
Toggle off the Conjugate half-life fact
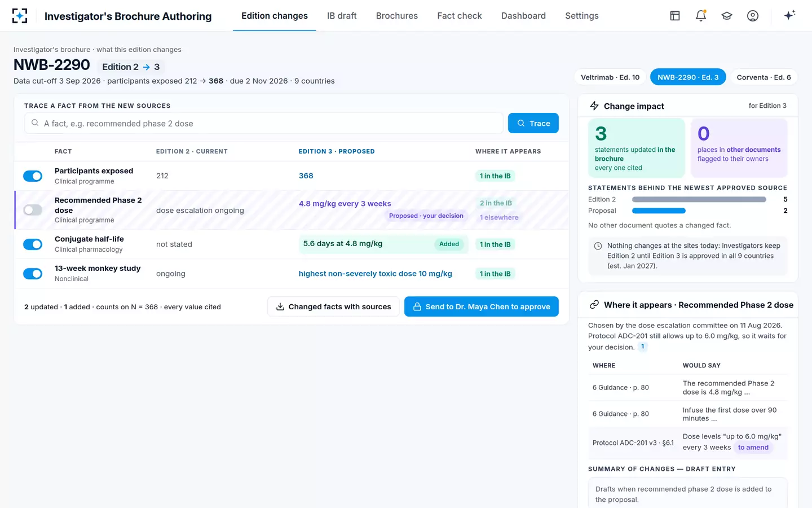[x=33, y=244]
